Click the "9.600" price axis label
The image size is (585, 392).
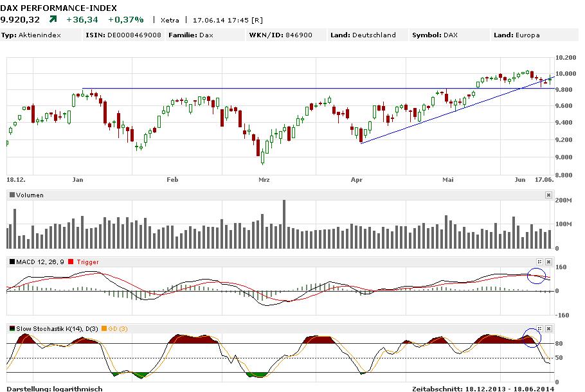[x=564, y=105]
